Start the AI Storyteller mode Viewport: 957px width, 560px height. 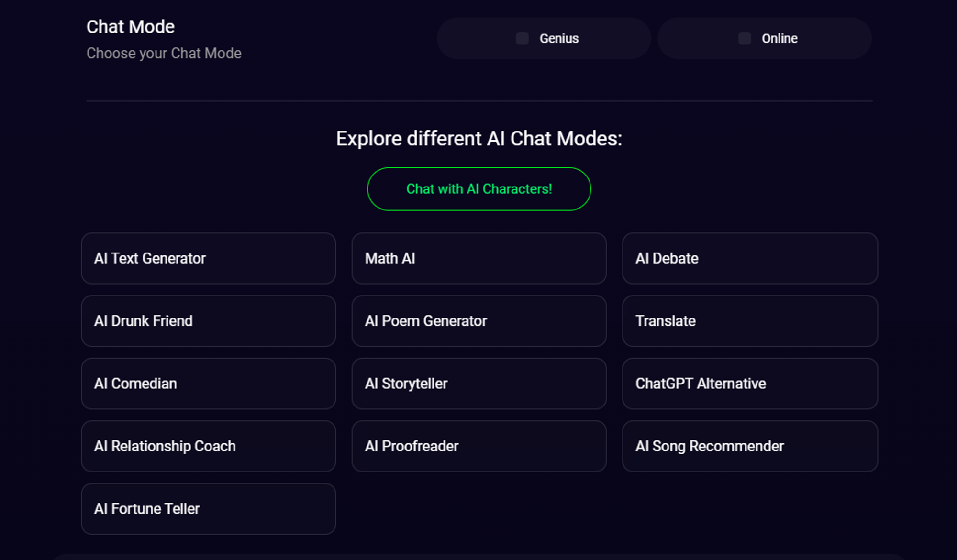point(479,384)
